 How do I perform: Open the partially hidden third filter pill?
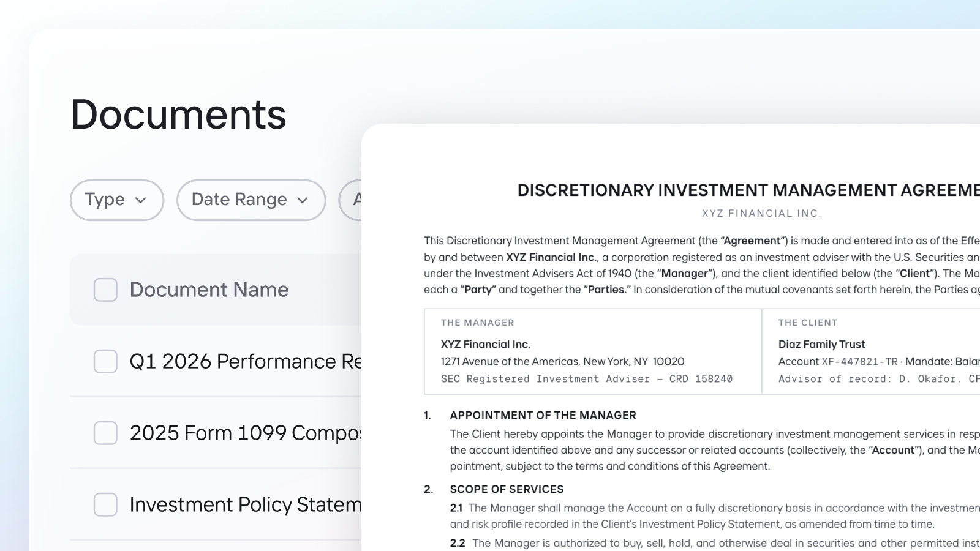(x=351, y=200)
